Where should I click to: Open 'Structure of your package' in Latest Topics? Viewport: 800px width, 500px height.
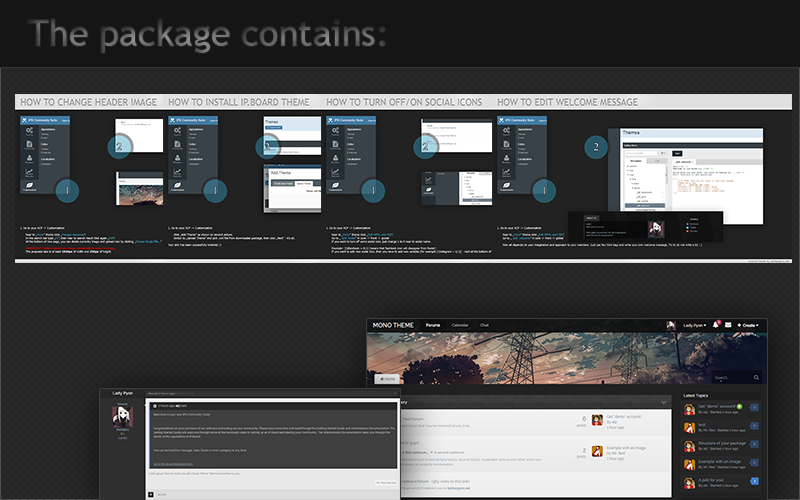(x=722, y=443)
